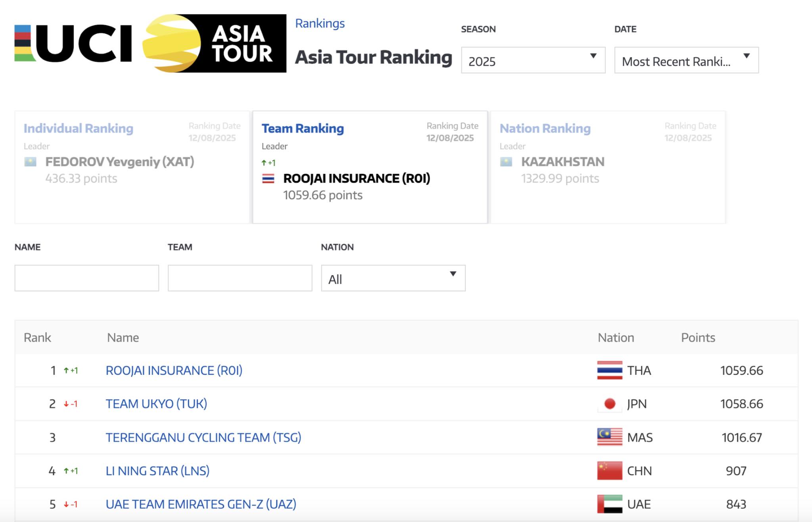This screenshot has width=812, height=522.
Task: Open the Rankings breadcrumb link
Action: [x=320, y=23]
